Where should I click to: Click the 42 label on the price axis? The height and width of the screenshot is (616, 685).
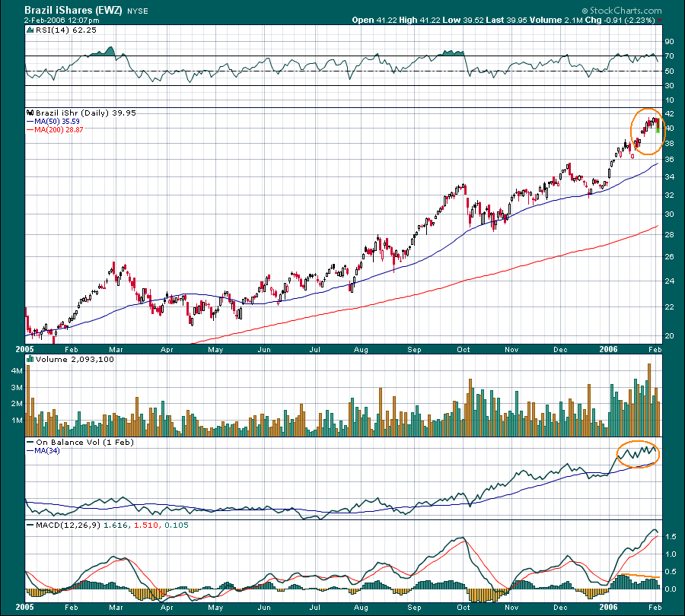(669, 114)
